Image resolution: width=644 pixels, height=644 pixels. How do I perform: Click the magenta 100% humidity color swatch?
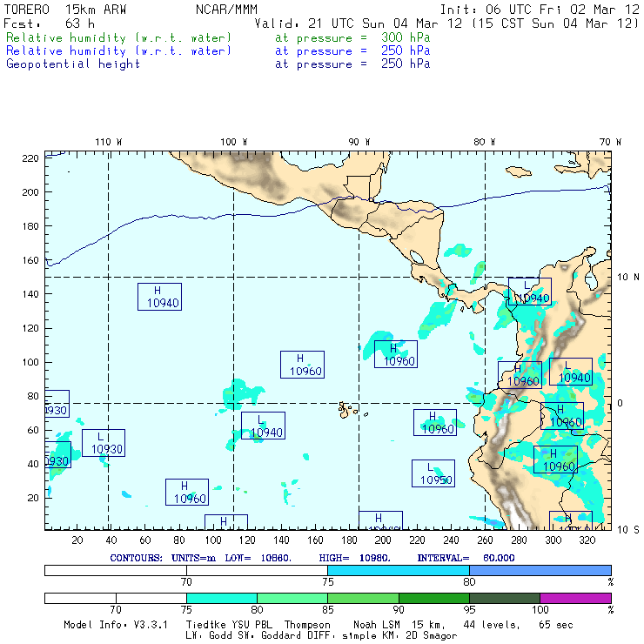[575, 598]
